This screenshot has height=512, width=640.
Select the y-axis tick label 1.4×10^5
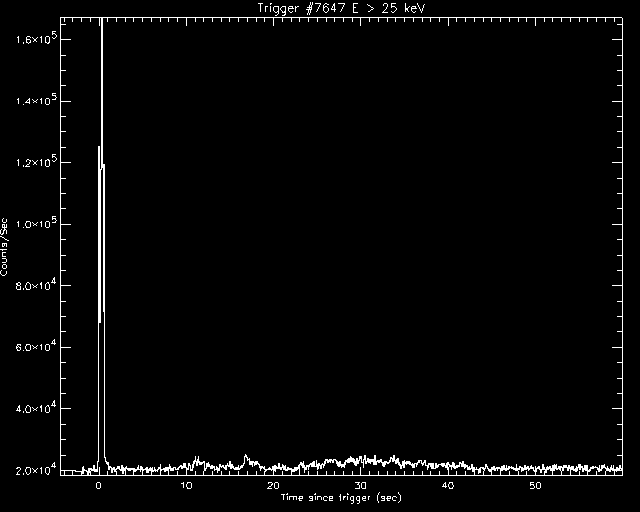[37, 100]
